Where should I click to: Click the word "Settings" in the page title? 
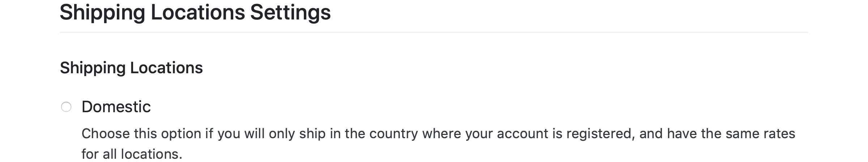coord(290,12)
